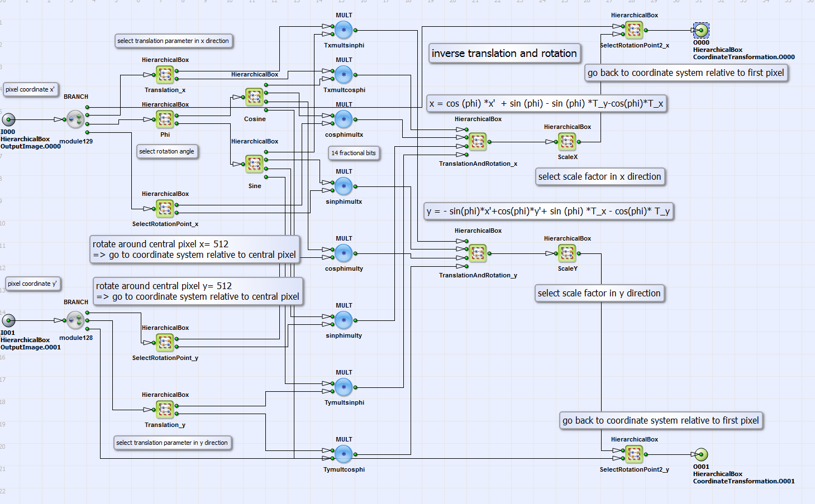Screen dimensions: 815x504
Task: Click the 'select rotation angle' note
Action: click(x=167, y=151)
